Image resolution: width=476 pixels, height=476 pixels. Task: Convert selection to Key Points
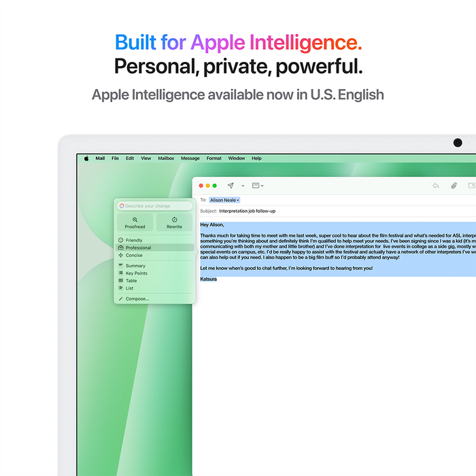click(136, 273)
